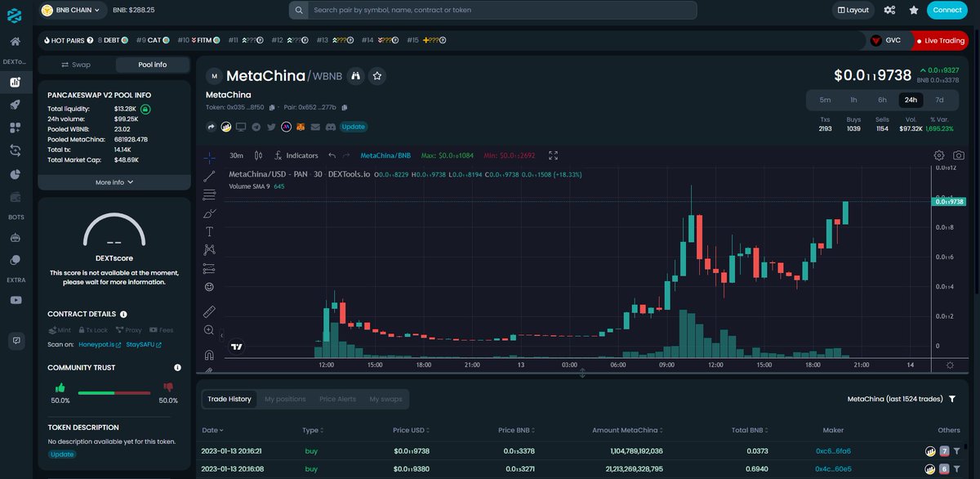Open the bot icon under BOTS
Screen dimensions: 980x479
(15, 238)
